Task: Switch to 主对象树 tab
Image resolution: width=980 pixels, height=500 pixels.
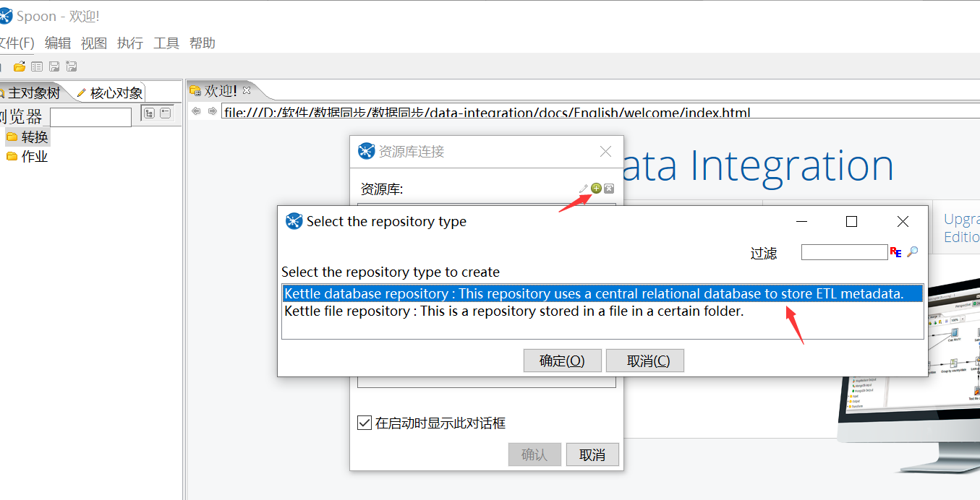Action: tap(33, 92)
